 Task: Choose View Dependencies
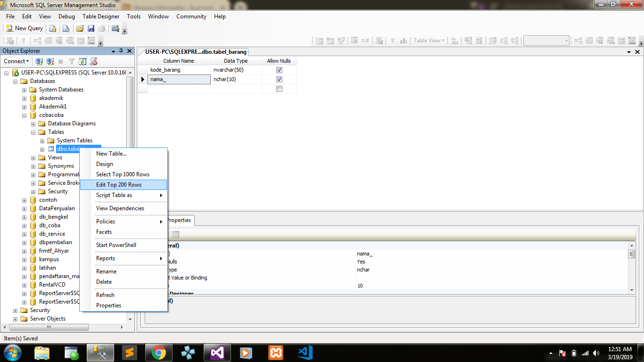point(124,208)
